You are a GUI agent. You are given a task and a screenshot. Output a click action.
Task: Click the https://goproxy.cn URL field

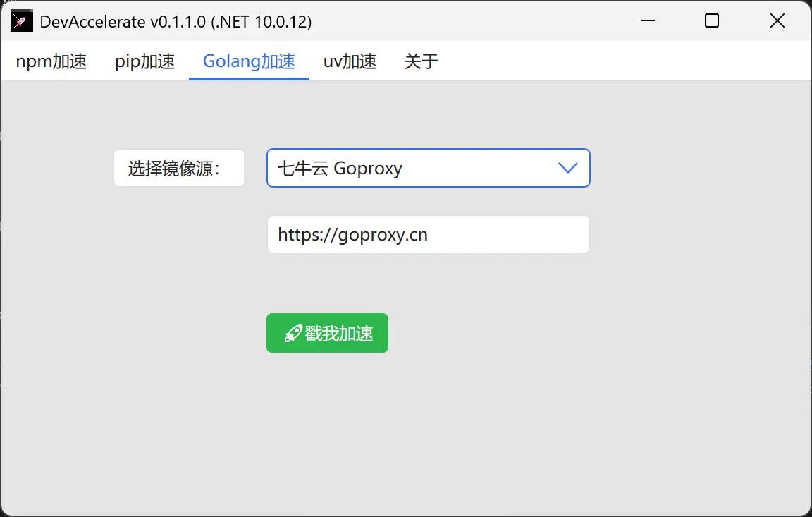pos(429,234)
